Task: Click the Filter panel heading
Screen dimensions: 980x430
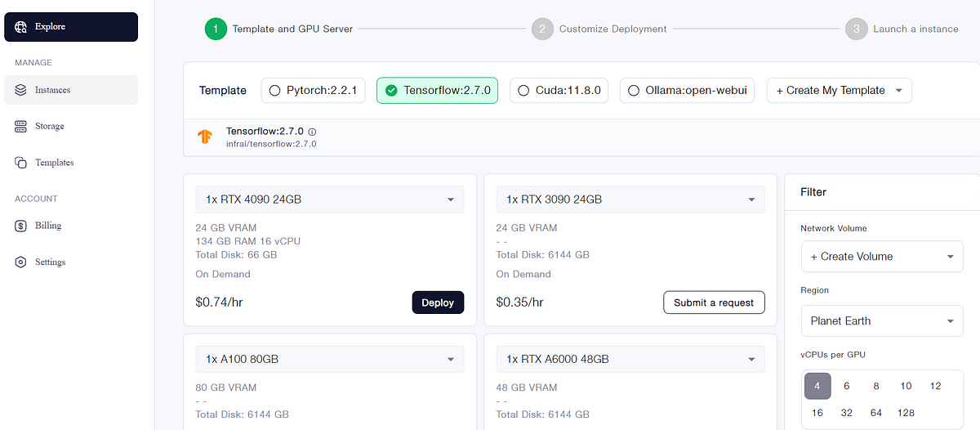Action: tap(813, 192)
